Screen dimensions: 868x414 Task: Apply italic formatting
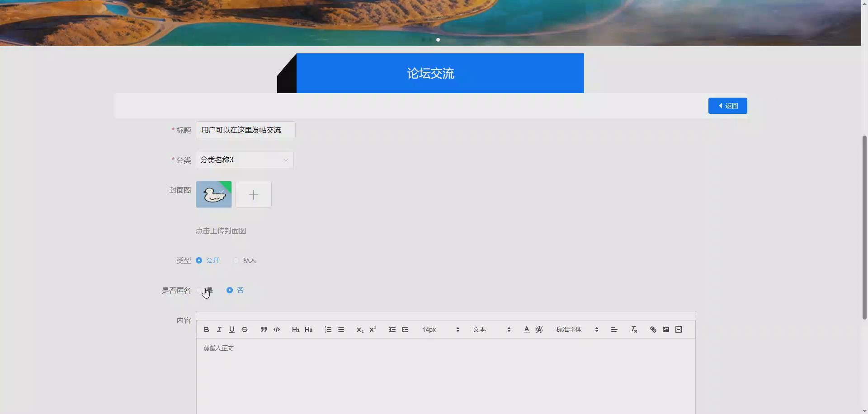click(219, 329)
